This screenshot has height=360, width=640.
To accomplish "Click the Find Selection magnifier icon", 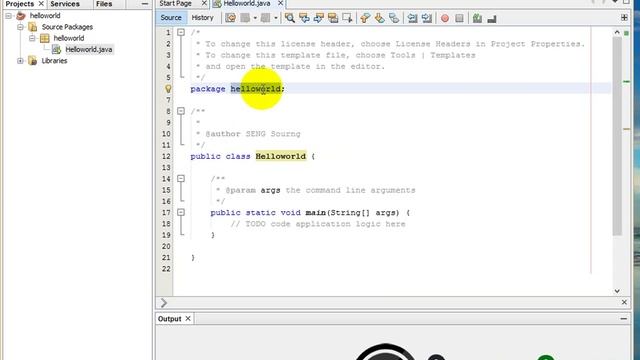I will (290, 18).
